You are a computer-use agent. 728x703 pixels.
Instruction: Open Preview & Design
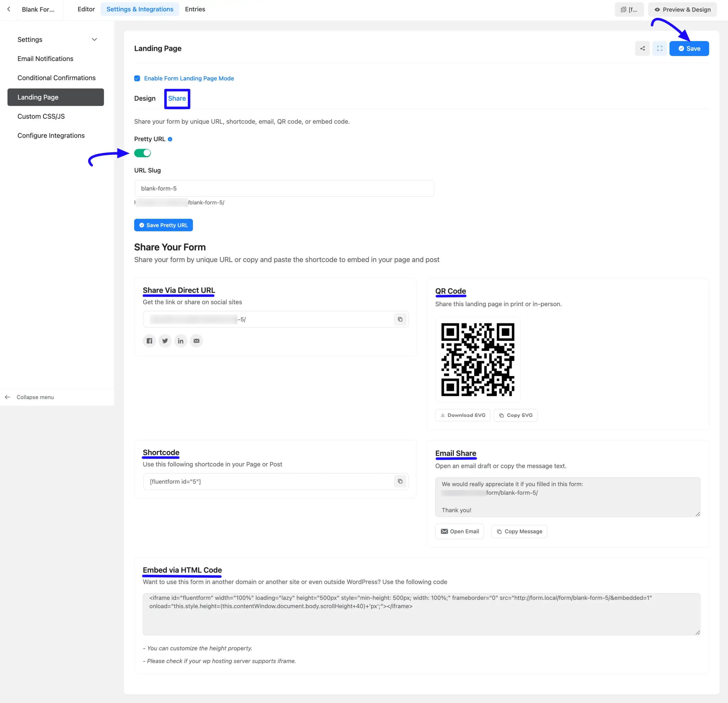click(x=683, y=9)
